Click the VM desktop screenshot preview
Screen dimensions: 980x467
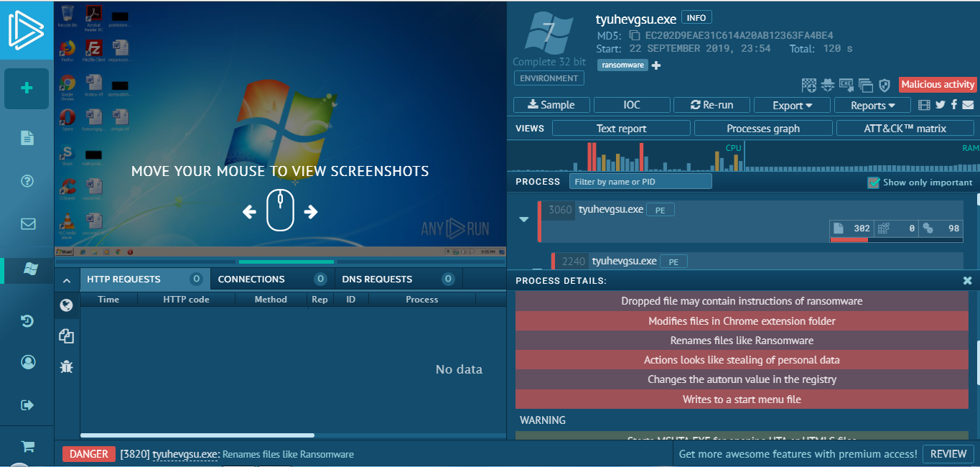pos(281,129)
